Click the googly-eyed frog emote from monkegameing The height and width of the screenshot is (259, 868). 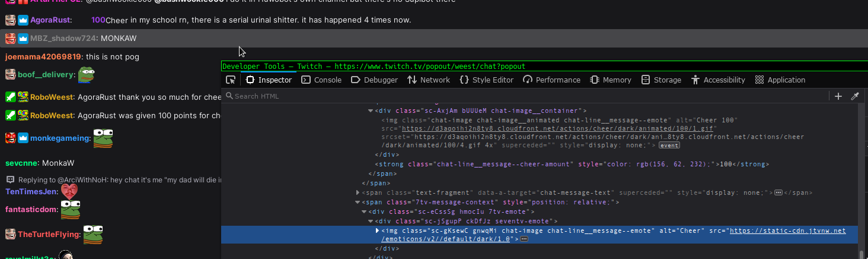103,138
